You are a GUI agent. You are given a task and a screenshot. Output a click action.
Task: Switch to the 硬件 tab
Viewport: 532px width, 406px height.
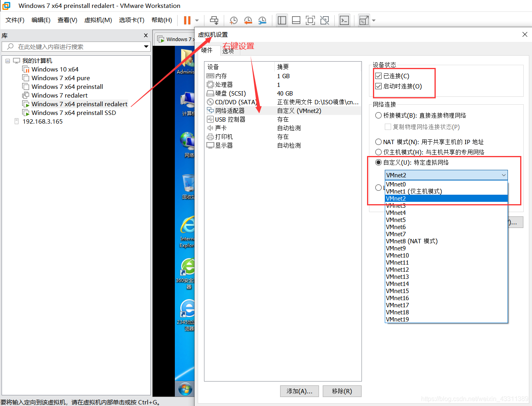207,50
